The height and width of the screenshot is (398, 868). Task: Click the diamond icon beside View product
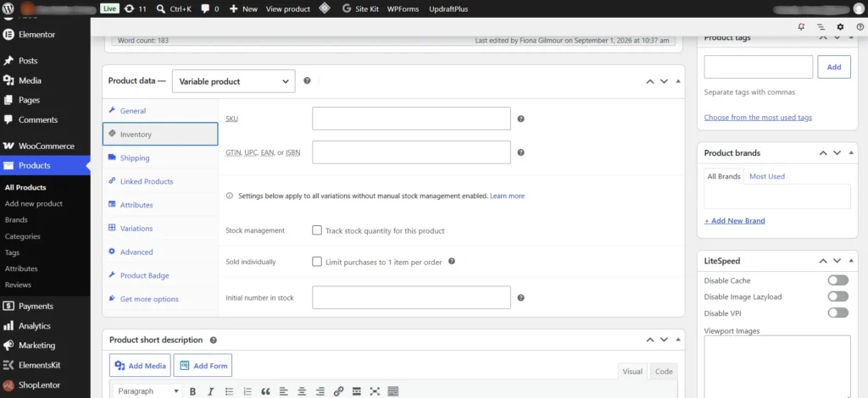point(325,8)
